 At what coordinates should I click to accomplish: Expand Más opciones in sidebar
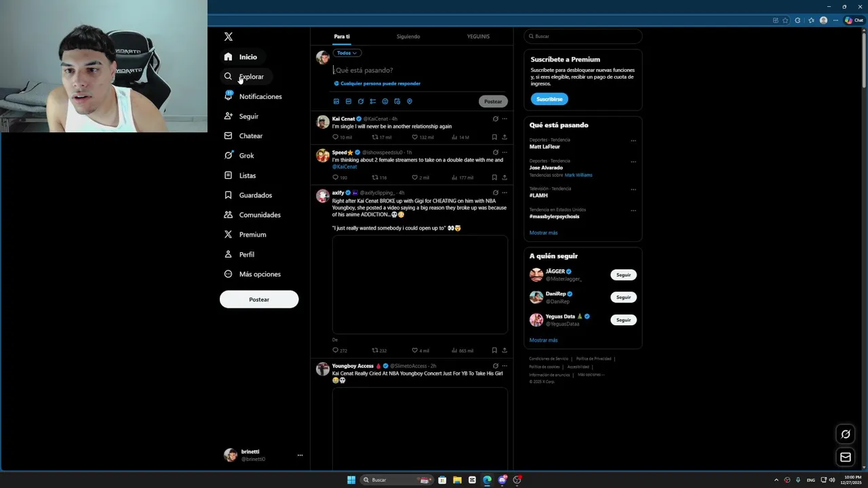(252, 274)
